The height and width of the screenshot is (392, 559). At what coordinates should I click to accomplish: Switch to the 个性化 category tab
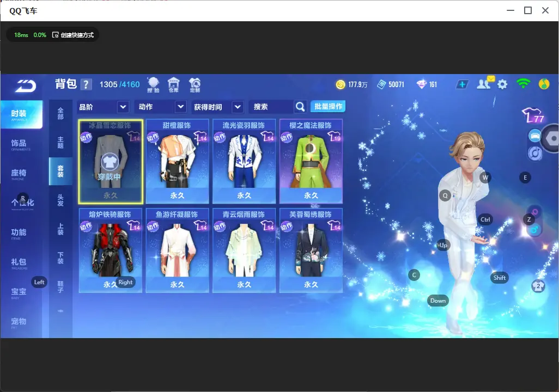tap(22, 203)
